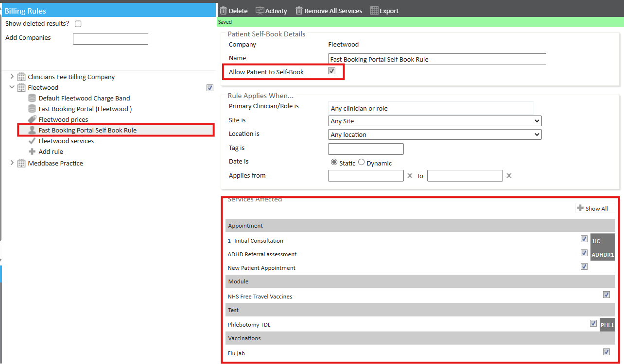Uncheck Allow Patient to Self-Book

pos(332,71)
